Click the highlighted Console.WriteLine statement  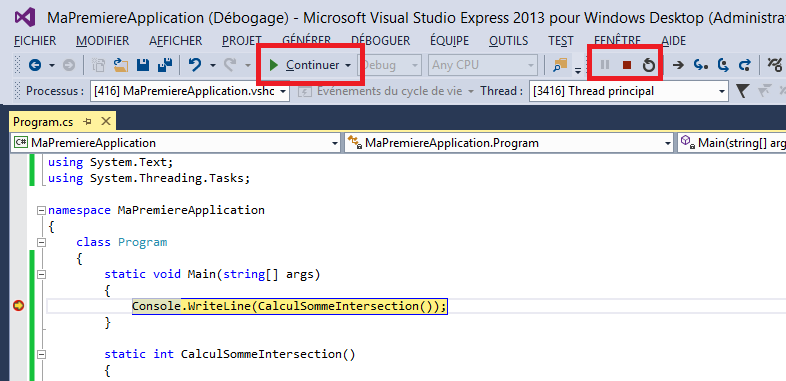coord(289,306)
